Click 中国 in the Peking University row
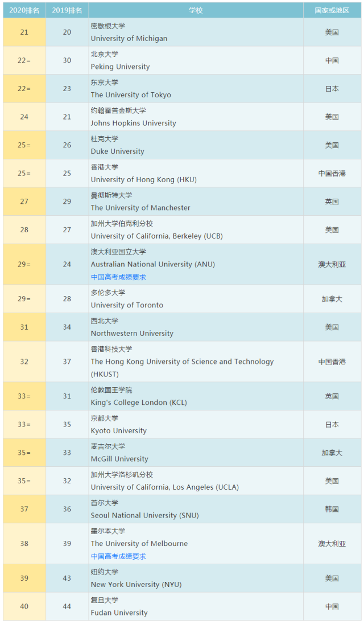 tap(332, 60)
